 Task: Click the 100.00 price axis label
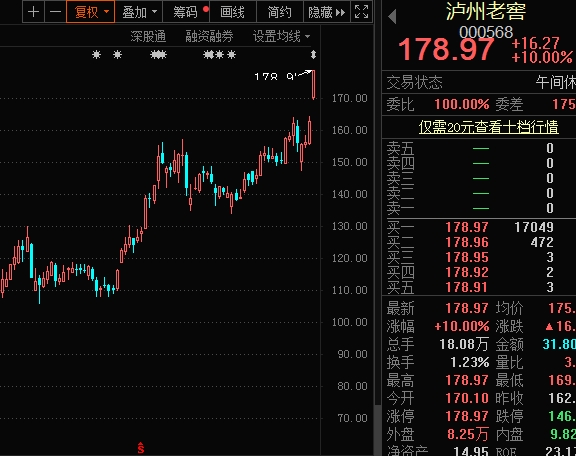[349, 322]
